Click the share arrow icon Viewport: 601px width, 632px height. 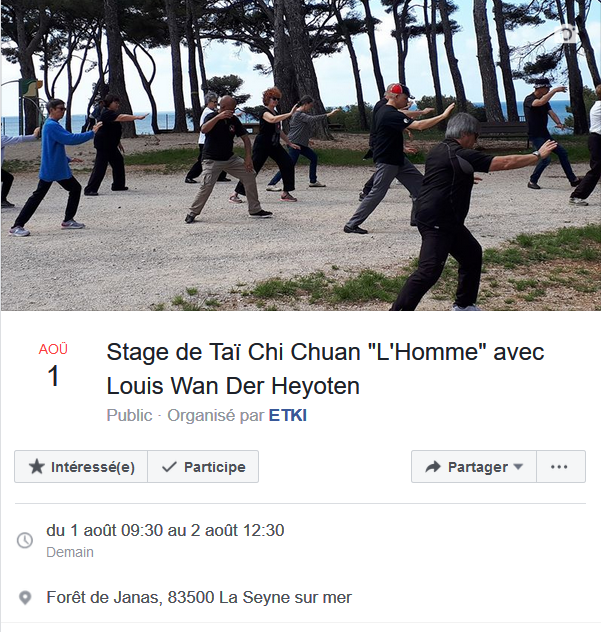tap(433, 467)
